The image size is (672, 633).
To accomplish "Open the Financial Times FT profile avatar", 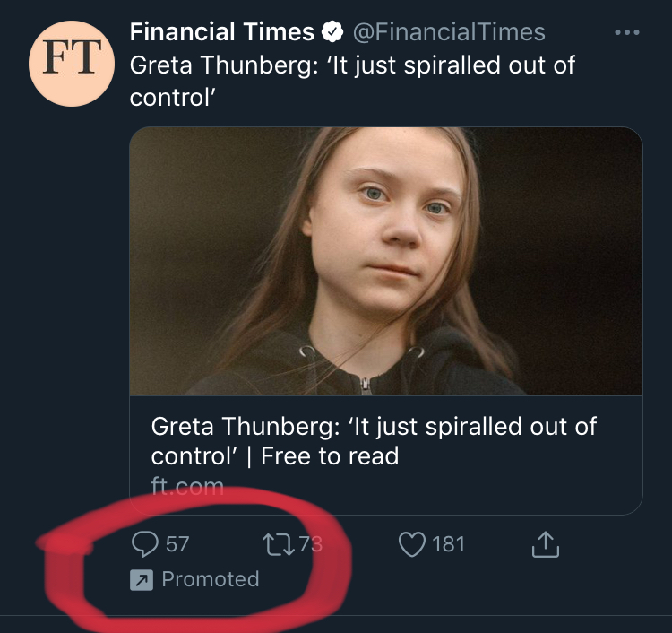I will click(71, 60).
